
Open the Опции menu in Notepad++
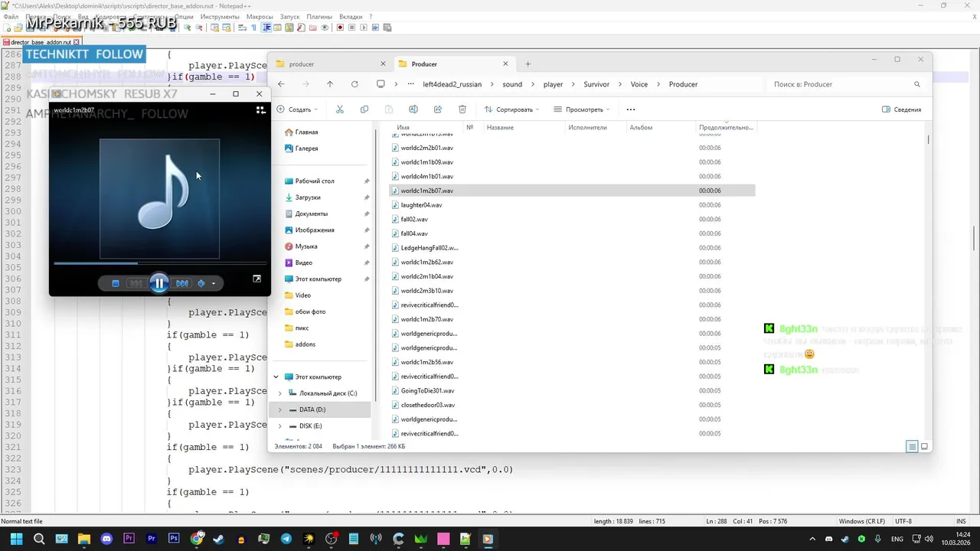[184, 16]
